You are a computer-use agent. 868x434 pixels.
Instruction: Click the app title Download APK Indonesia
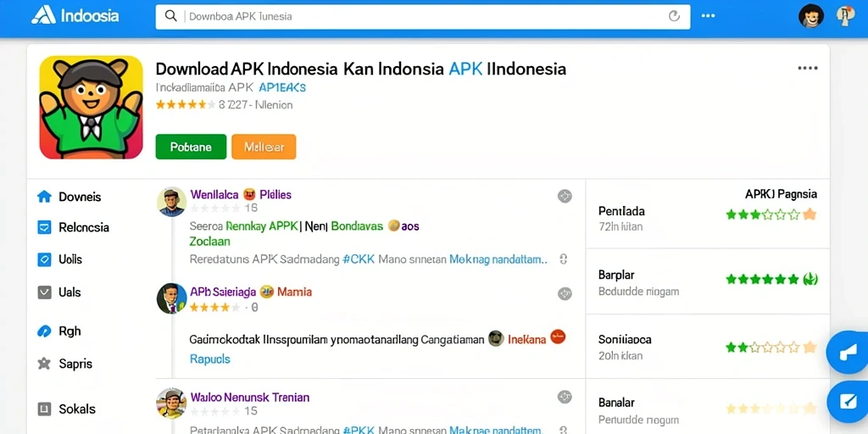360,69
